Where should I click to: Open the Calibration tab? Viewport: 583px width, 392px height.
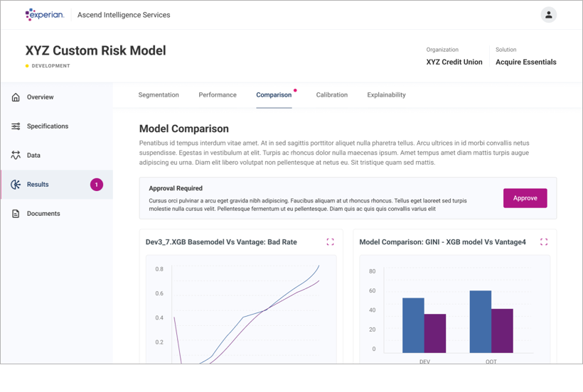332,95
